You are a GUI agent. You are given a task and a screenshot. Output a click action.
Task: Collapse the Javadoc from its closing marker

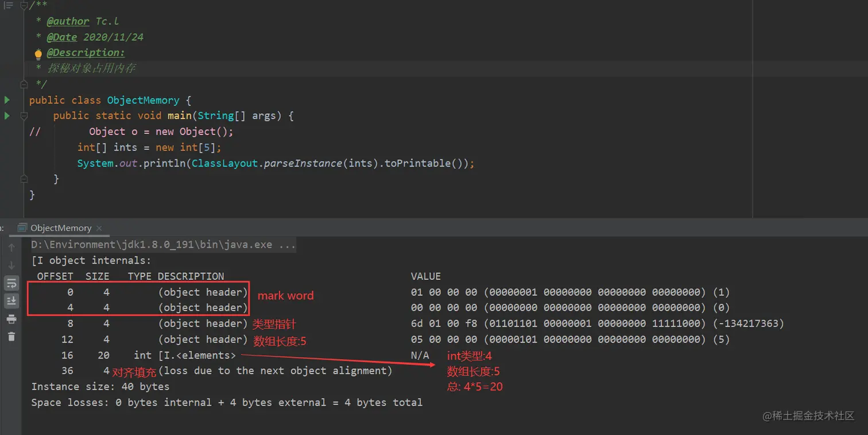24,84
